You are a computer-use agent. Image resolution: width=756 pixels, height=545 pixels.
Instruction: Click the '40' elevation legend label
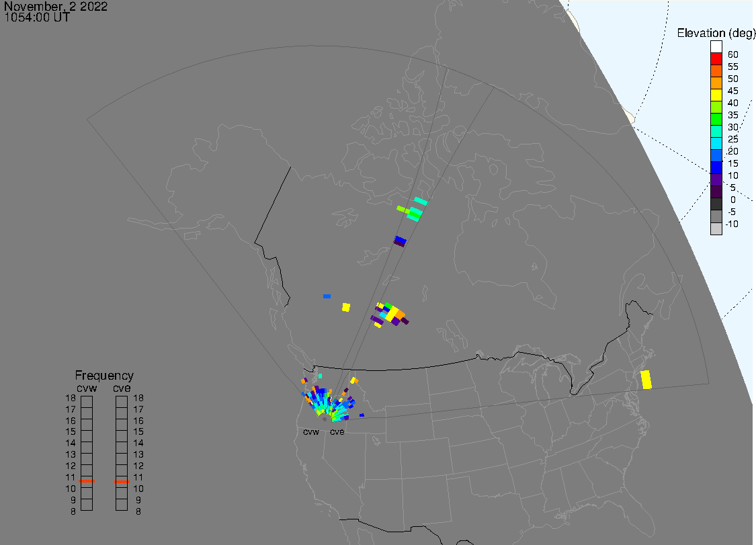click(x=733, y=103)
